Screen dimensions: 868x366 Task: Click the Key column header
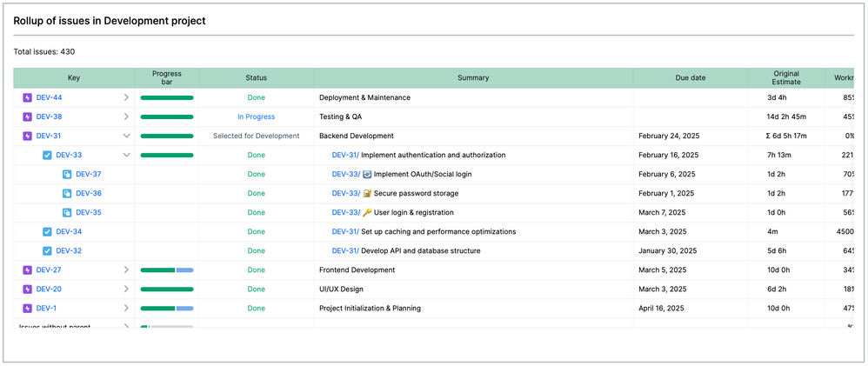[x=74, y=78]
